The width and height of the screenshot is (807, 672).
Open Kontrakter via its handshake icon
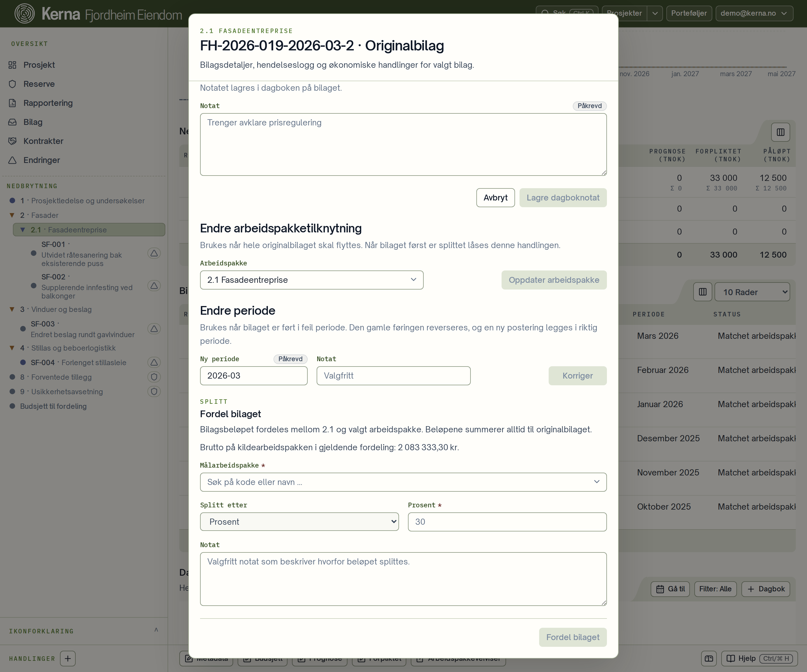pos(12,141)
